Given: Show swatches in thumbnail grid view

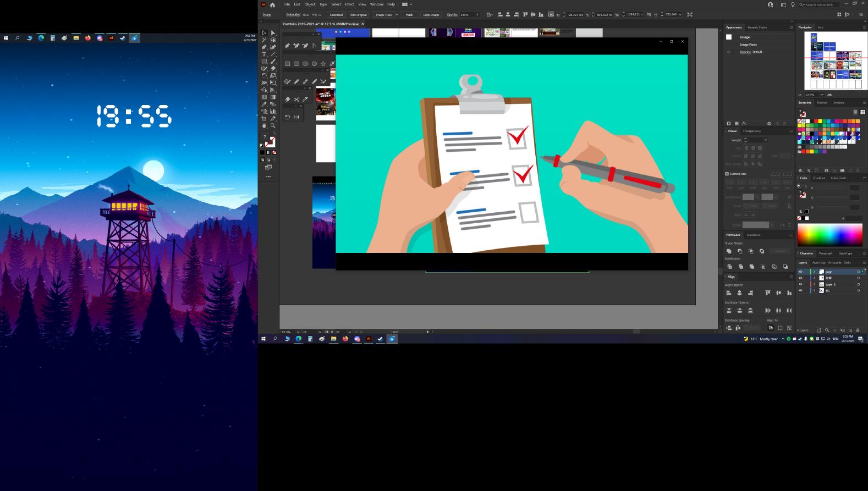Looking at the screenshot, I should pos(862,112).
